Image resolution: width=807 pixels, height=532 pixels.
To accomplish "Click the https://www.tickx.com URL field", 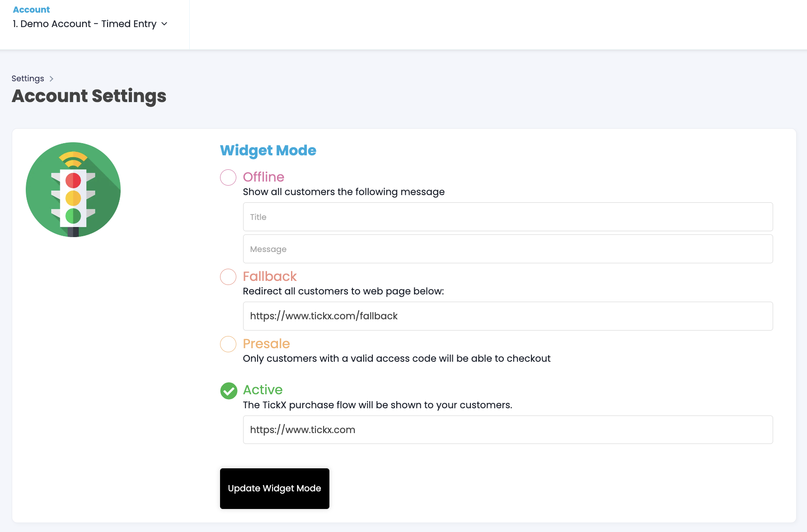I will point(507,429).
